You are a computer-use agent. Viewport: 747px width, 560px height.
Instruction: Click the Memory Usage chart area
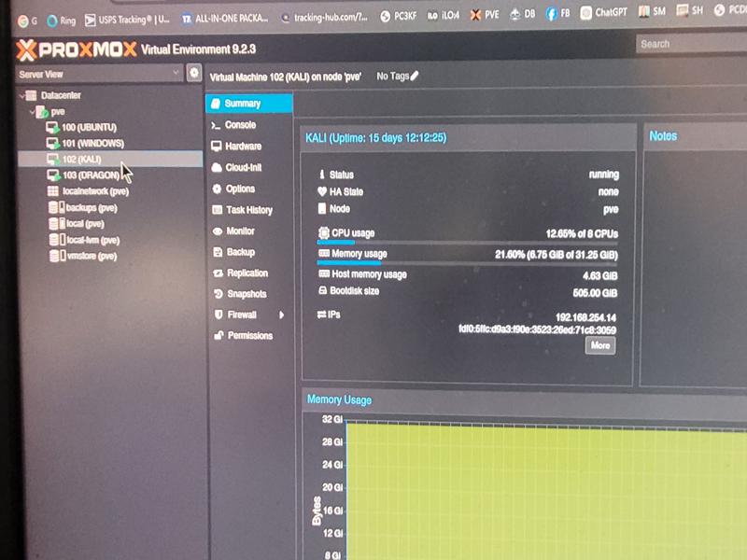coord(546,491)
